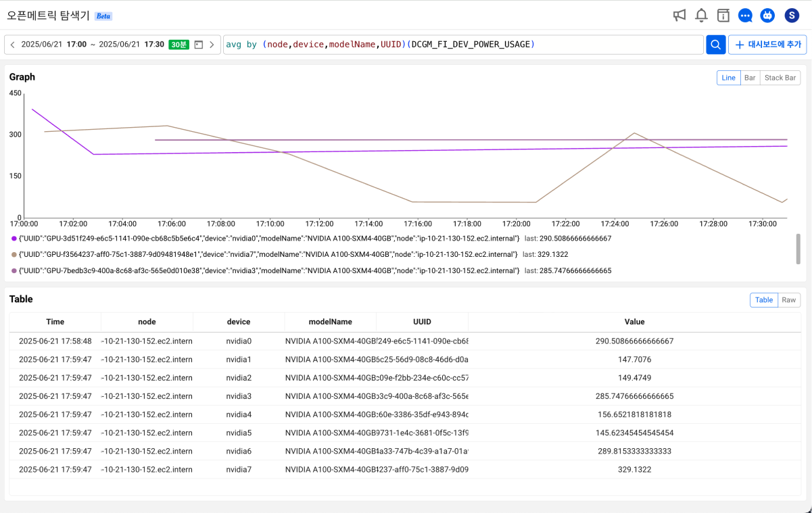812x513 pixels.
Task: Switch the graph to Line view
Action: coord(728,78)
